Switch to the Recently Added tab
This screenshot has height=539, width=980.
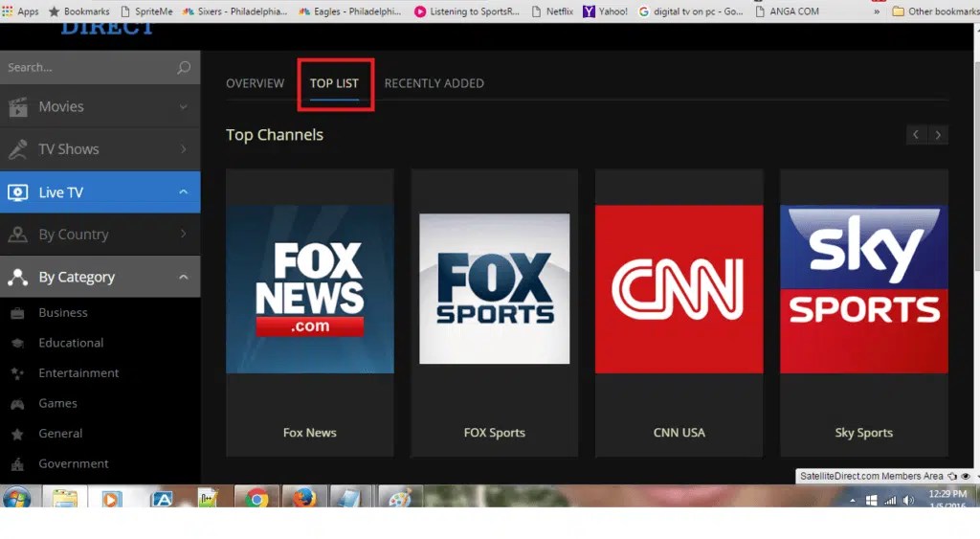pyautogui.click(x=434, y=83)
